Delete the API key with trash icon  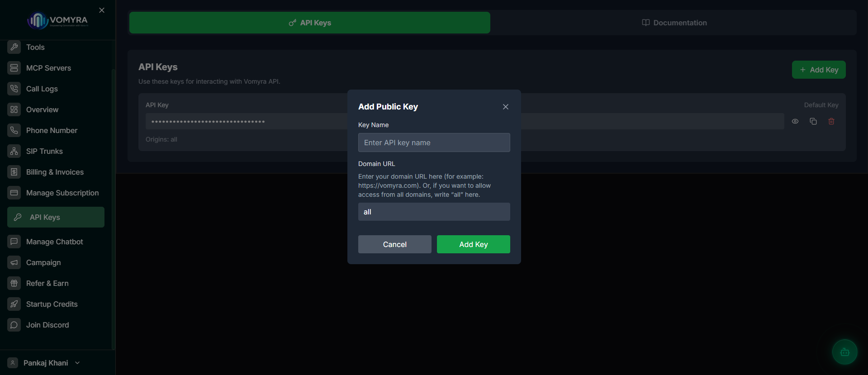(831, 121)
